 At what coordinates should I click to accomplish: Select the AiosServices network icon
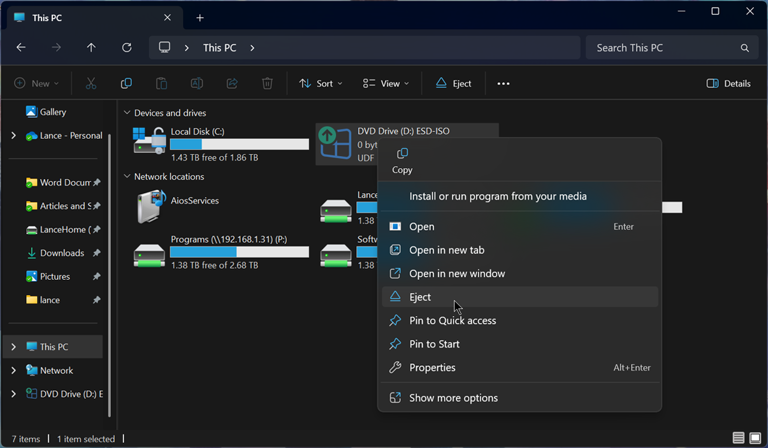point(151,207)
